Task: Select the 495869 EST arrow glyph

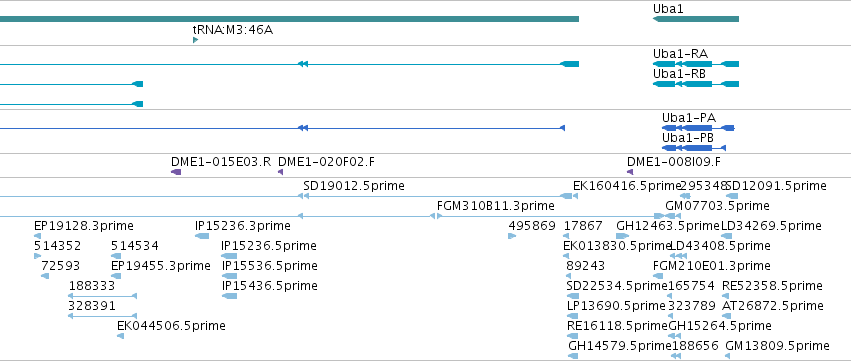Action: click(512, 236)
